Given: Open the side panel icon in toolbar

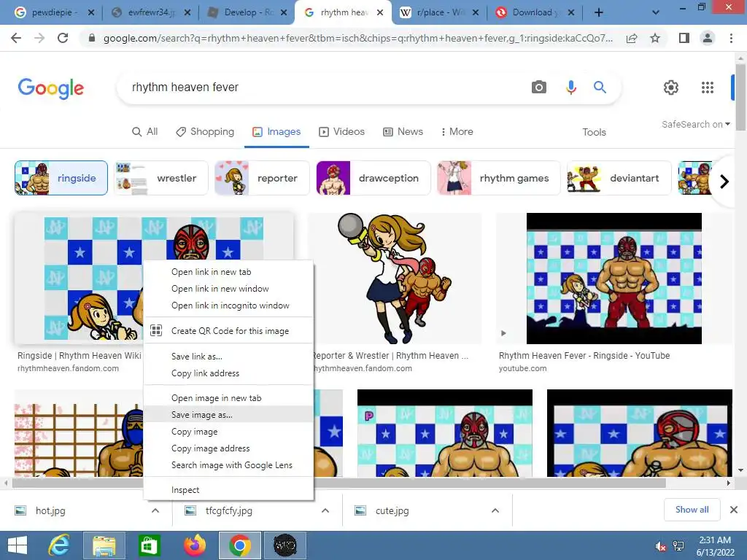Looking at the screenshot, I should point(684,38).
